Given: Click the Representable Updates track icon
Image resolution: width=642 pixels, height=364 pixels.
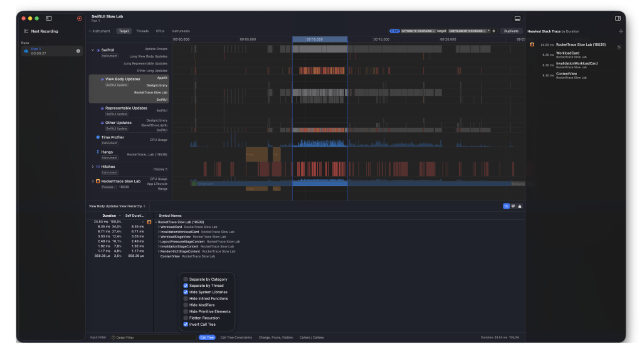Looking at the screenshot, I should (x=102, y=108).
